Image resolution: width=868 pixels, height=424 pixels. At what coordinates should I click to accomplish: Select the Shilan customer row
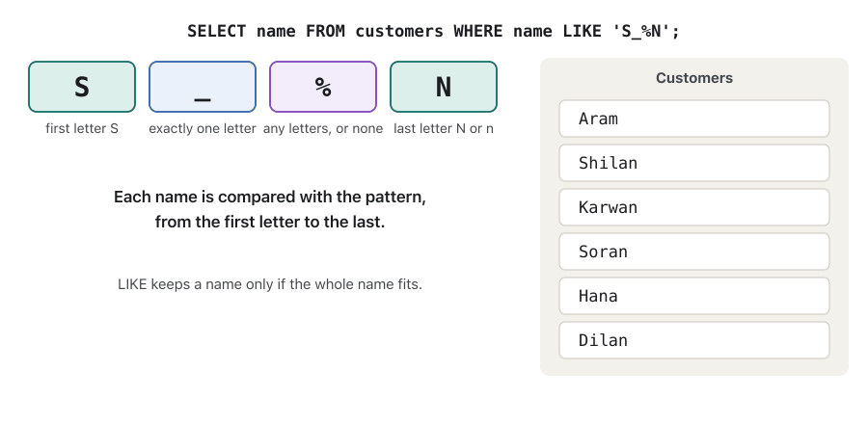[x=694, y=163]
